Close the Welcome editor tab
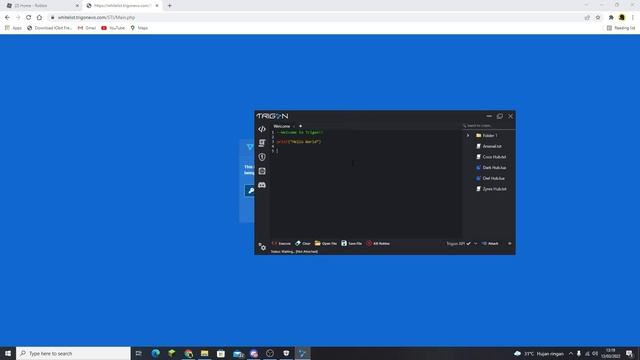Viewport: 640px width, 360px height. coord(293,126)
